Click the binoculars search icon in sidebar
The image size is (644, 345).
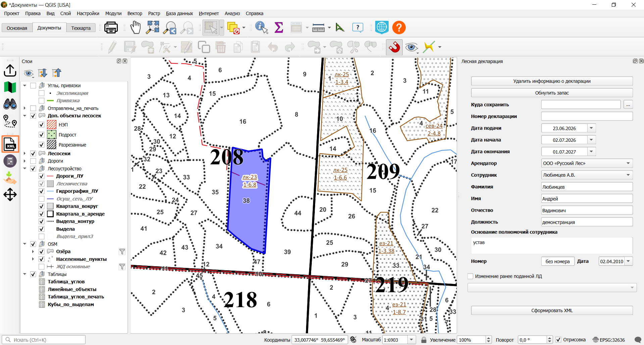(x=10, y=104)
